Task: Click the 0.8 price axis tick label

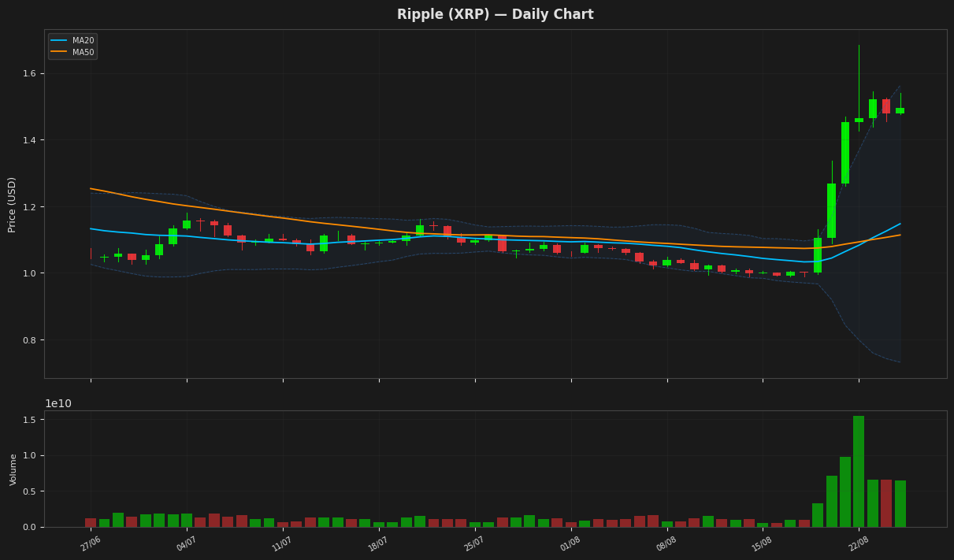Action: click(x=30, y=340)
